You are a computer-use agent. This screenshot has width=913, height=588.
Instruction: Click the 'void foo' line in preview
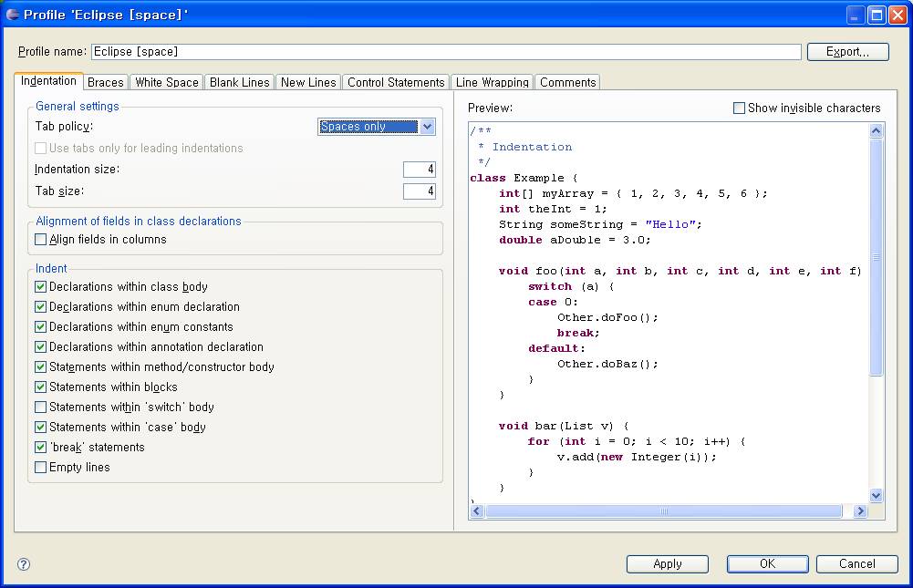680,271
